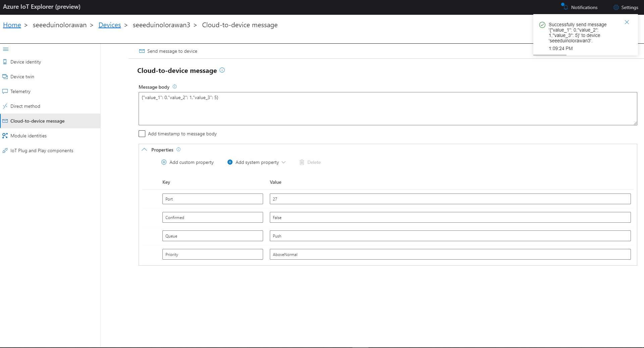Select Telemetry from the left navigation
This screenshot has height=348, width=644.
click(x=20, y=91)
